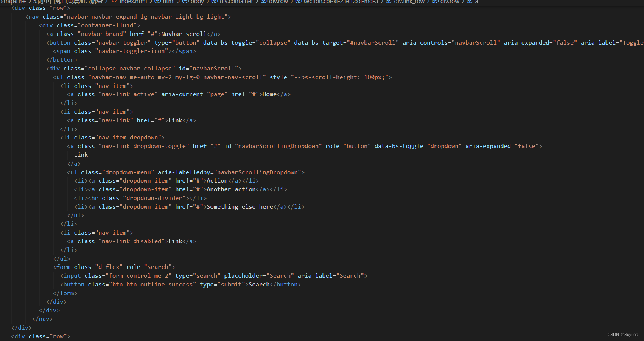Click the text 'Navbar scroll' in the code

pyautogui.click(x=184, y=34)
